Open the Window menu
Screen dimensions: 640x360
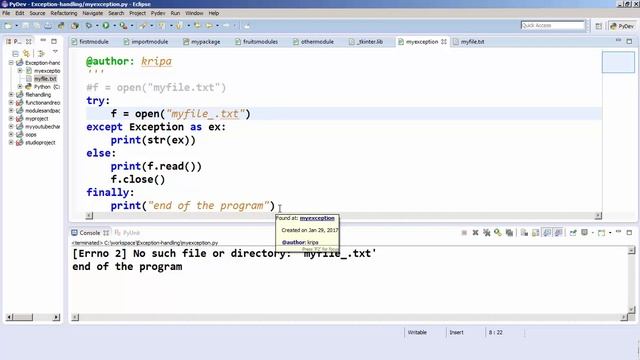(194, 13)
